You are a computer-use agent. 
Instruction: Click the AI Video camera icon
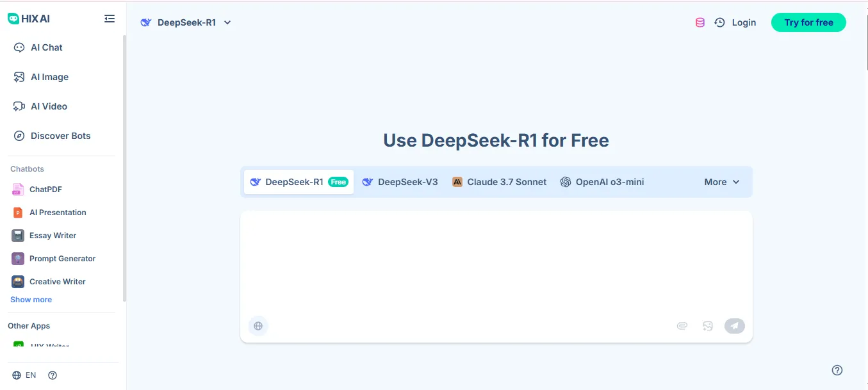[x=19, y=106]
